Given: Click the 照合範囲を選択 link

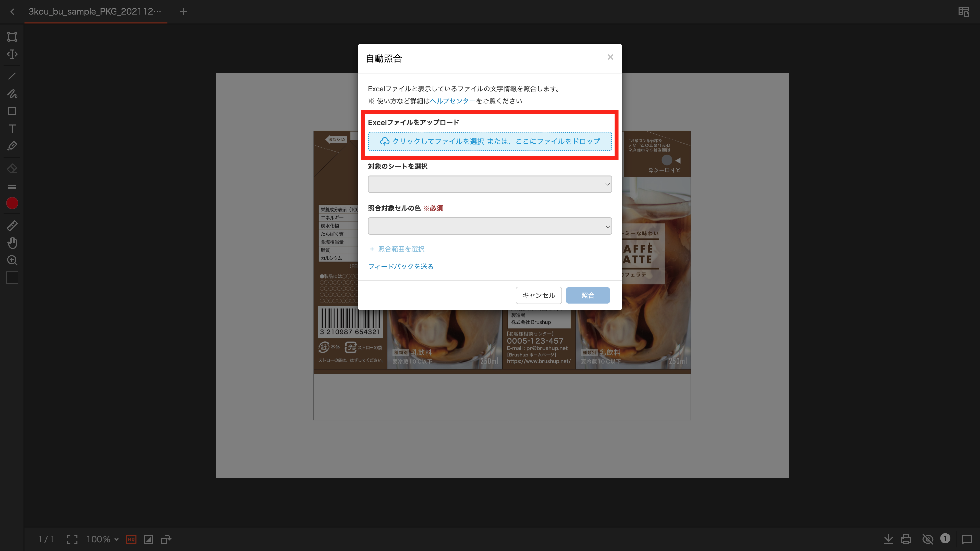Looking at the screenshot, I should click(397, 249).
